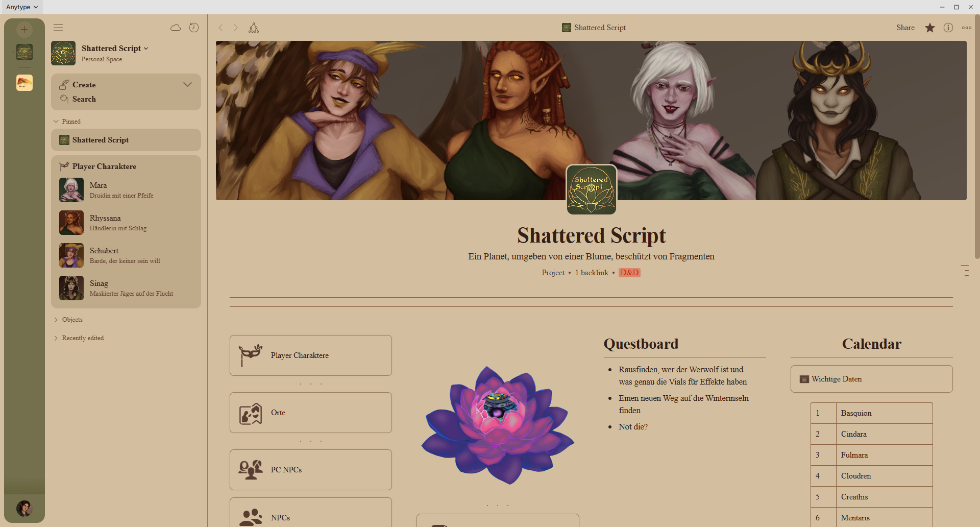The width and height of the screenshot is (980, 527).
Task: Open the 1 backlink link
Action: click(592, 273)
